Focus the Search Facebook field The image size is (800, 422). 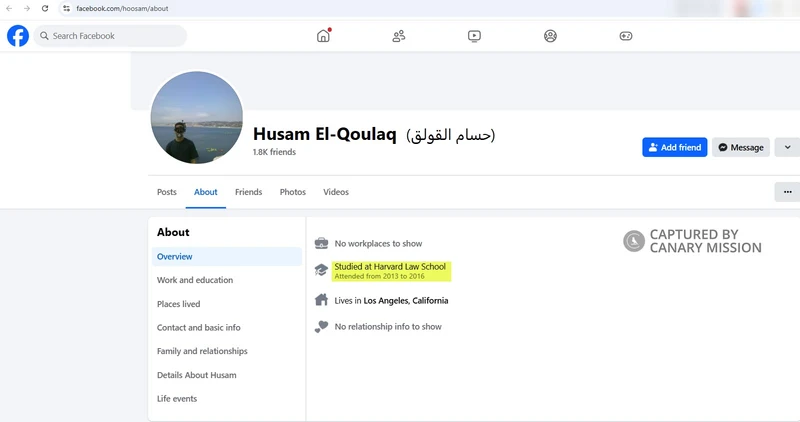coord(110,36)
